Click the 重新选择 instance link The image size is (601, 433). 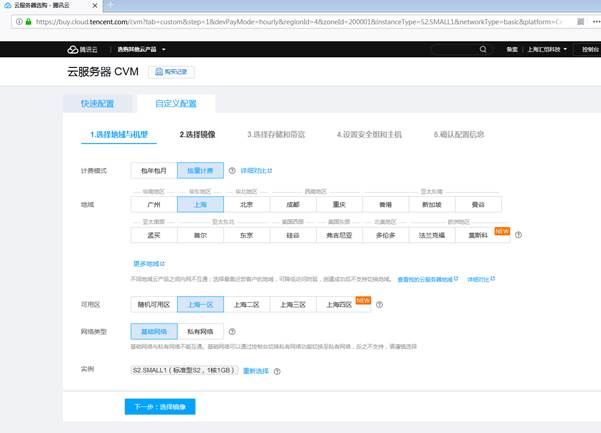point(256,370)
